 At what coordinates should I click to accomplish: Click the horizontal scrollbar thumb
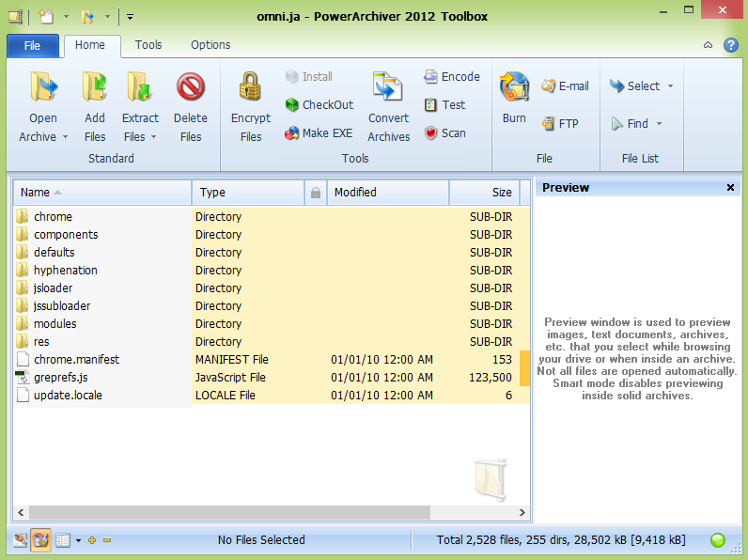[x=229, y=513]
